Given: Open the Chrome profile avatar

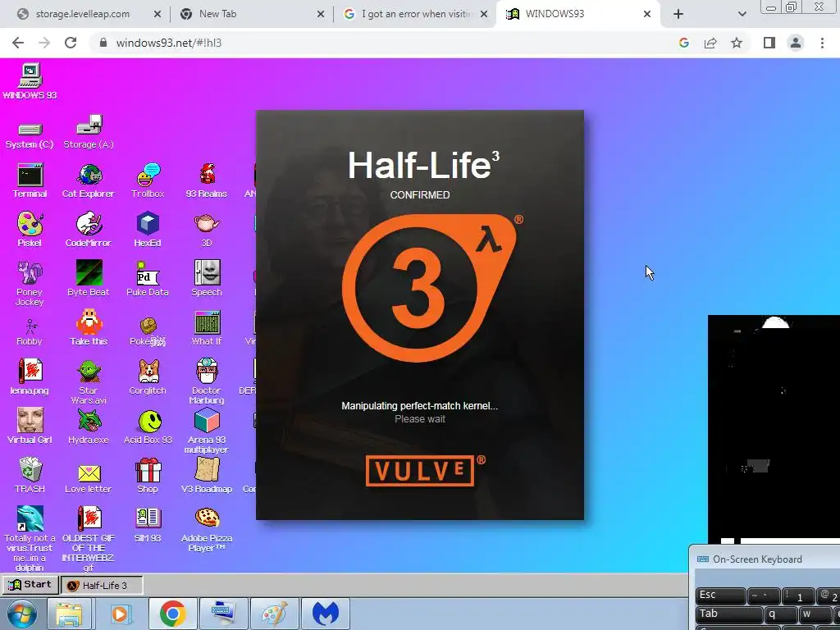Looking at the screenshot, I should (x=796, y=43).
